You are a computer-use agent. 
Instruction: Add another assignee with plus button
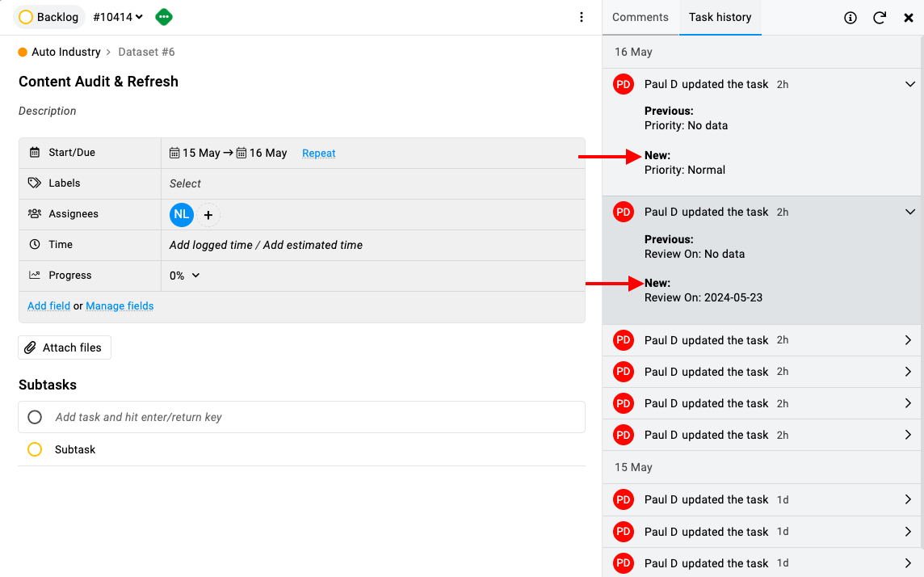(208, 215)
